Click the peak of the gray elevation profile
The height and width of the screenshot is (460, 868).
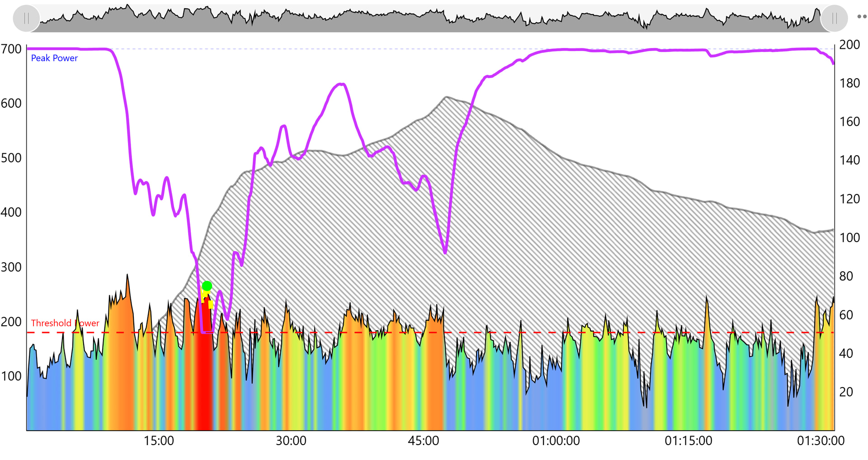[x=446, y=97]
